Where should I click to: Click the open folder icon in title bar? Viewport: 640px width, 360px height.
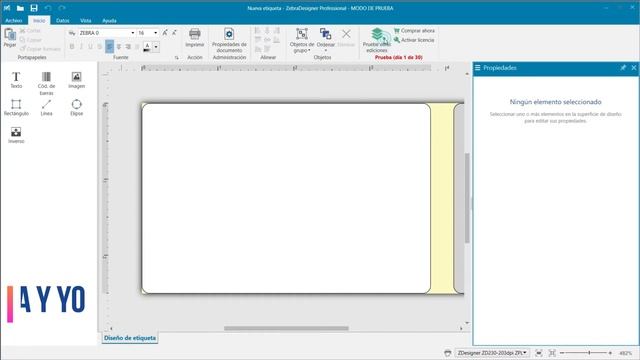[x=20, y=8]
